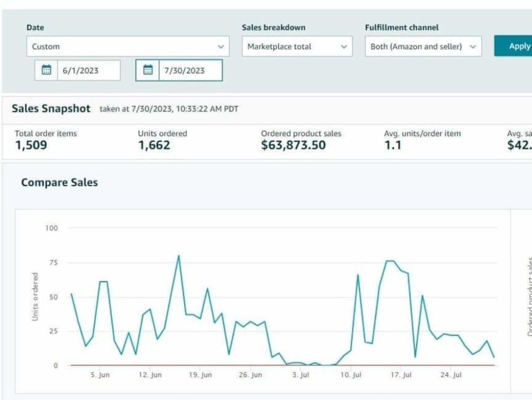Click the Sales Snapshot heading
532x400 pixels.
click(x=51, y=109)
